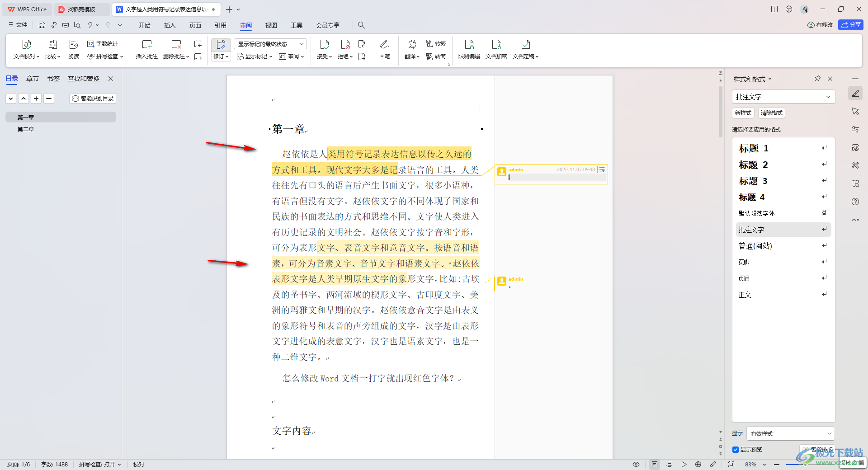Open the Page ribbon tab
This screenshot has width=868, height=470.
pyautogui.click(x=195, y=25)
